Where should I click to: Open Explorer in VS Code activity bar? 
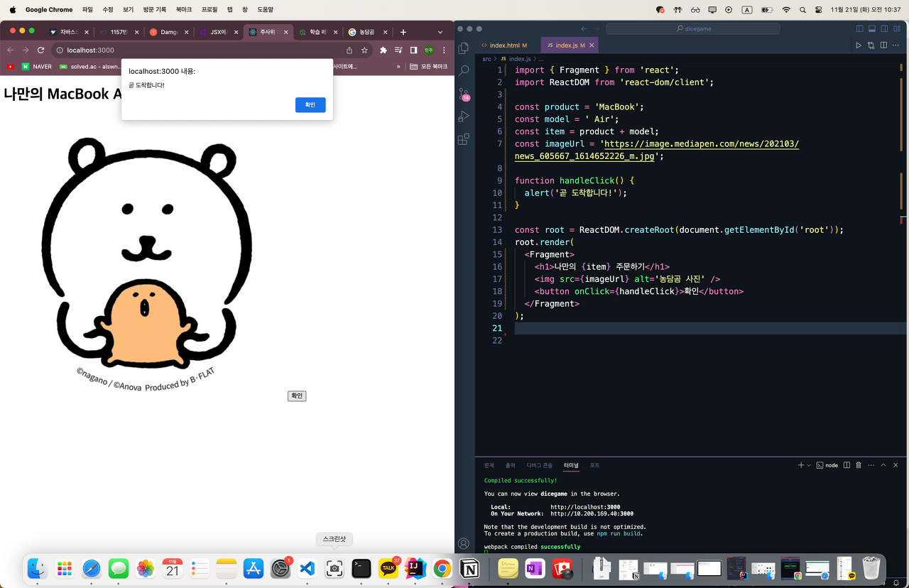[x=464, y=48]
